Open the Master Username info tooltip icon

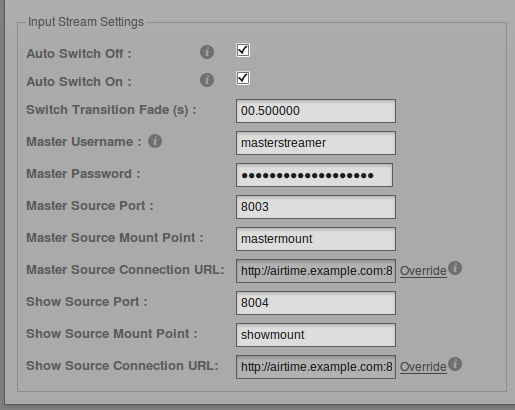pos(155,141)
